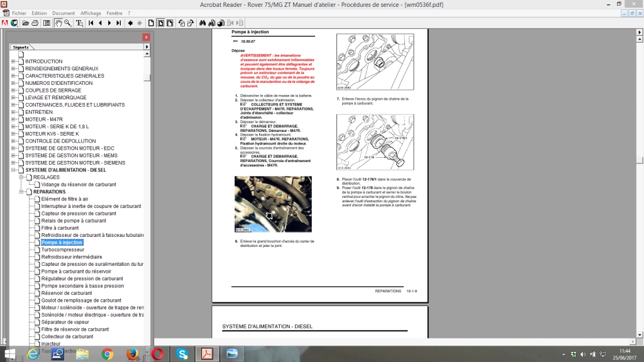
Task: Open Internet Explorer from taskbar
Action: tap(33, 354)
